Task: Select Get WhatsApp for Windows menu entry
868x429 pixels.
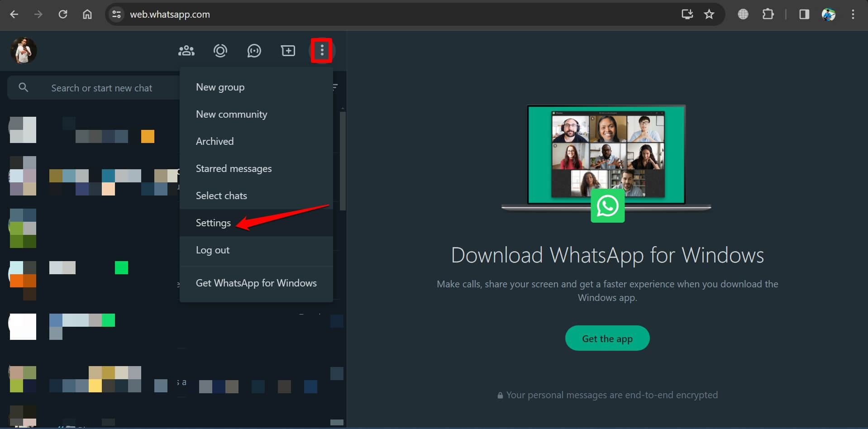Action: point(256,283)
